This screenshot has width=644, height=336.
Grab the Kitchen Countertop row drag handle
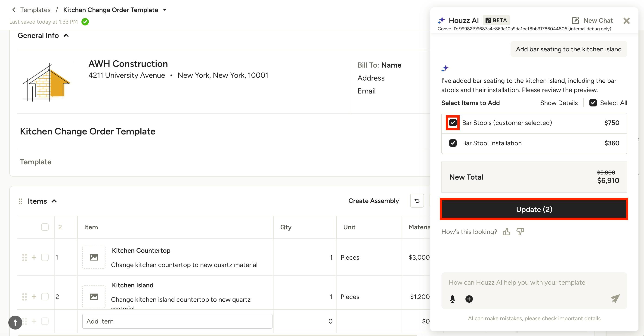click(24, 257)
